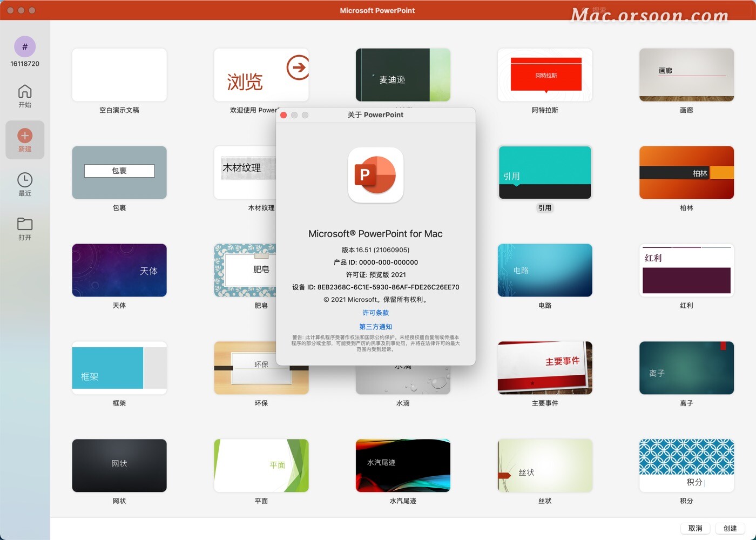The image size is (756, 540).
Task: Open the 第三方通知 third-party notices link
Action: pos(376,327)
